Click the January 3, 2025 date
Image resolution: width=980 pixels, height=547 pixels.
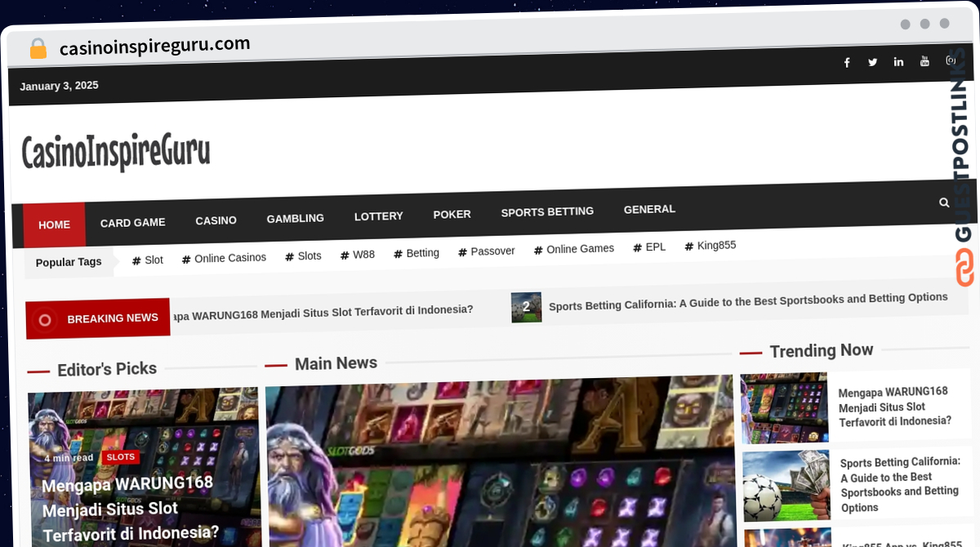(59, 86)
